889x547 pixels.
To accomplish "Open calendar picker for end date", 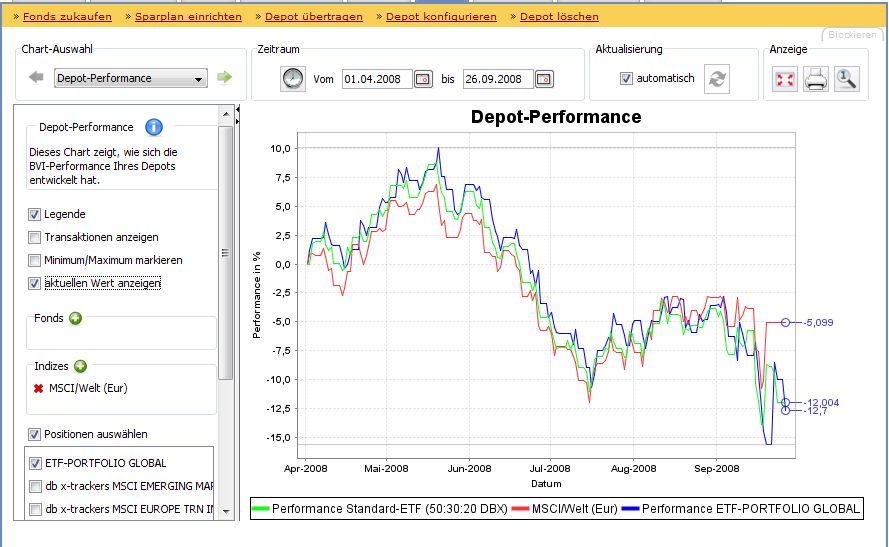I will pos(543,79).
